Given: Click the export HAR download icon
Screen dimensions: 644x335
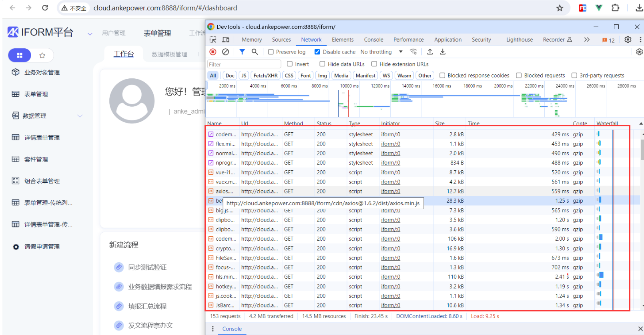Looking at the screenshot, I should tap(443, 52).
